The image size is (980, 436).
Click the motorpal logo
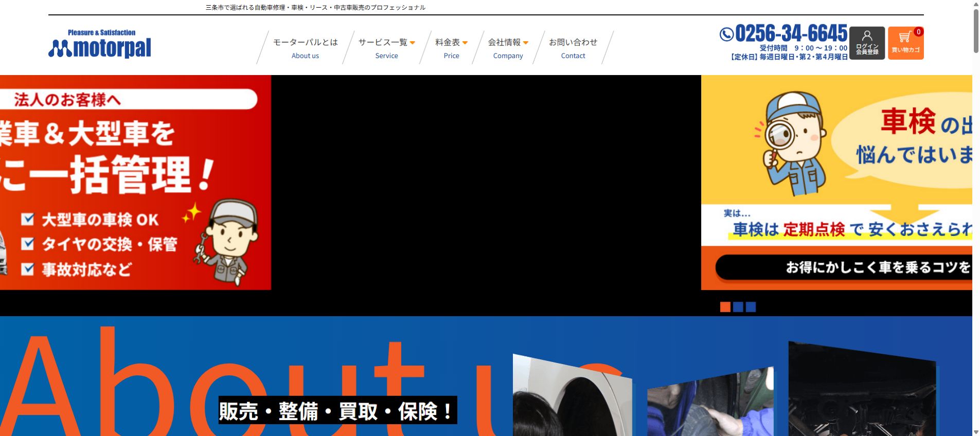[x=100, y=43]
